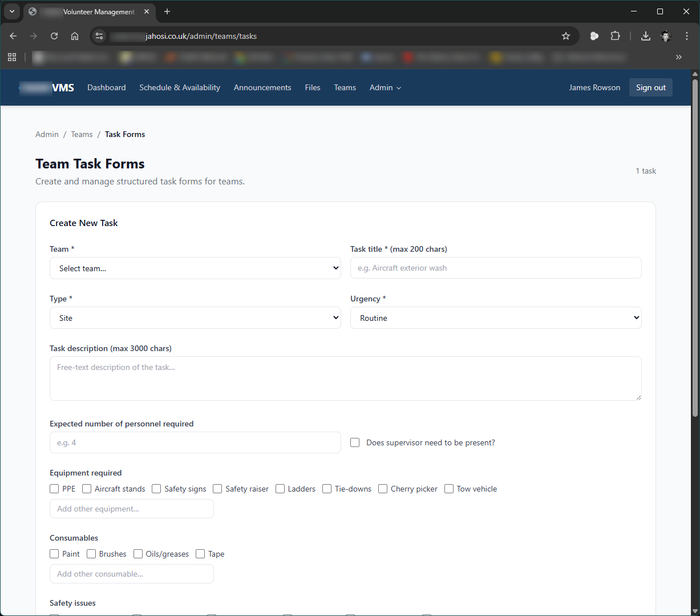Screen dimensions: 700x616
Task: Tick the Paint consumable checkbox
Action: point(54,554)
